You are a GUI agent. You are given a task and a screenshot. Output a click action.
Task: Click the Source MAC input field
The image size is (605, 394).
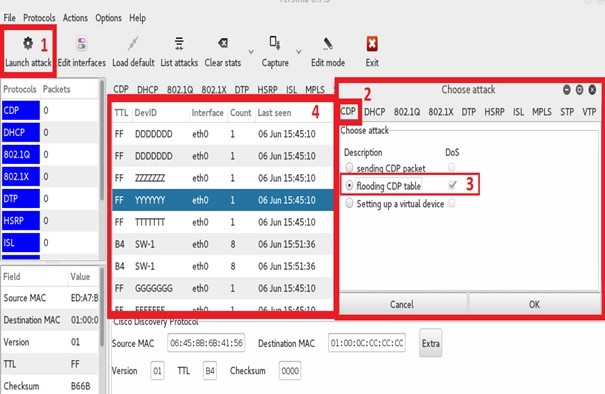(x=206, y=343)
